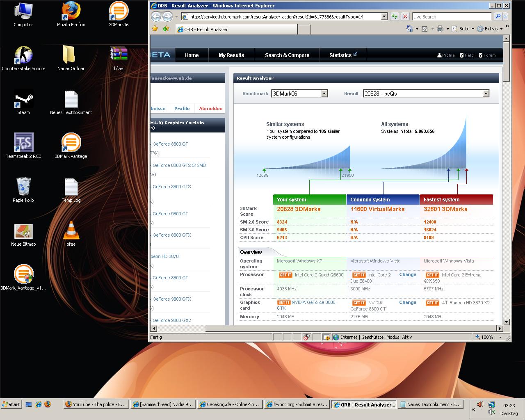Click the IE Home icon
Viewport: 525px width, 420px height.
409,29
